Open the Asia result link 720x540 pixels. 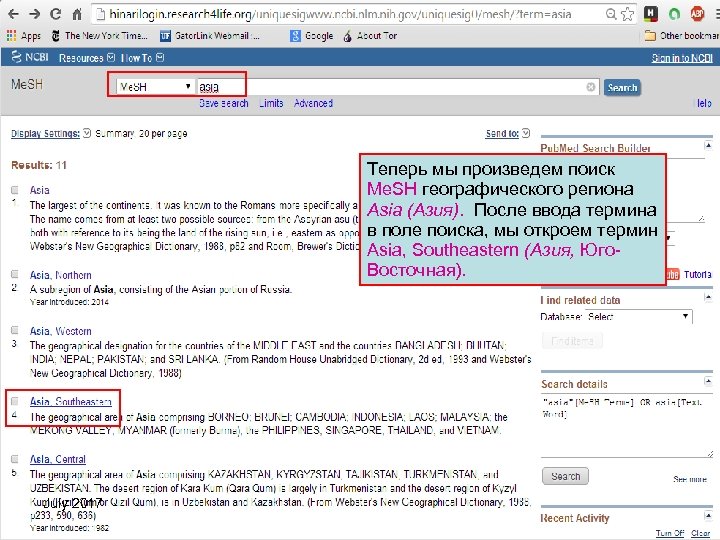pyautogui.click(x=39, y=190)
